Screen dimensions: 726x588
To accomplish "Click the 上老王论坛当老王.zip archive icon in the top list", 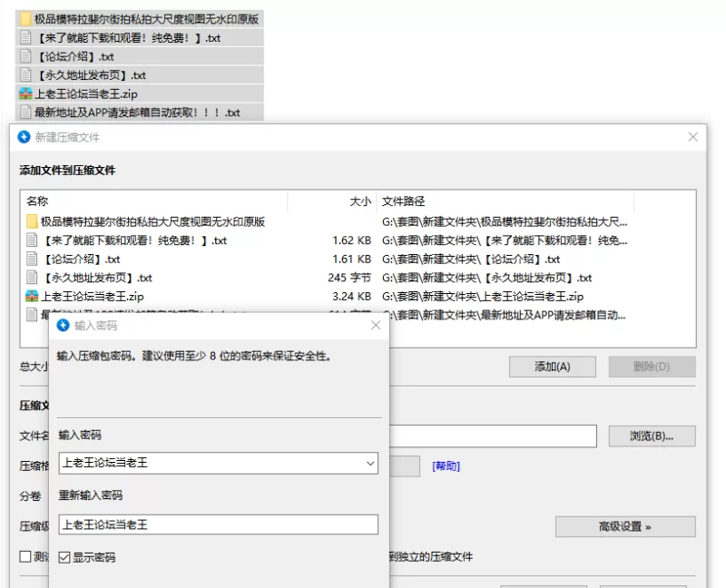I will click(x=25, y=93).
